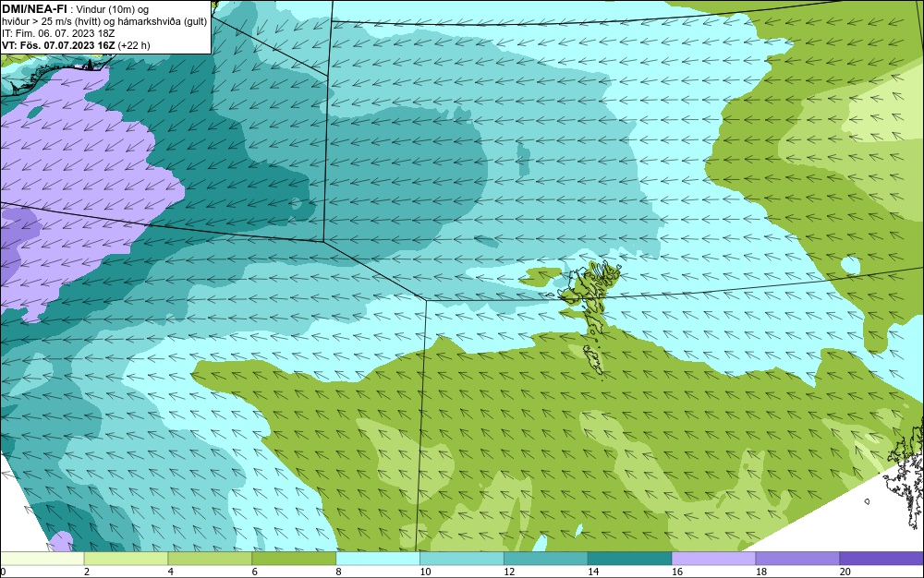Click the legend label '16'
Image resolution: width=924 pixels, height=578 pixels.
coord(677,572)
